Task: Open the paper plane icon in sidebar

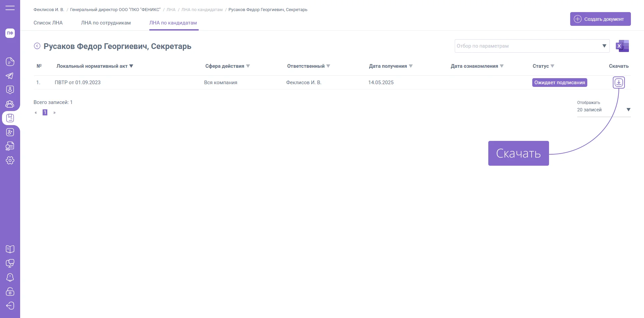Action: click(x=10, y=76)
